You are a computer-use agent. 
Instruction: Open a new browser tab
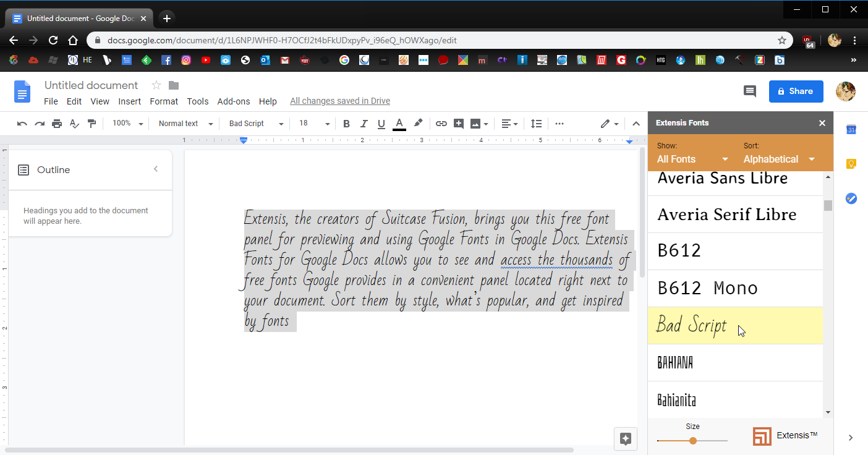pos(167,19)
